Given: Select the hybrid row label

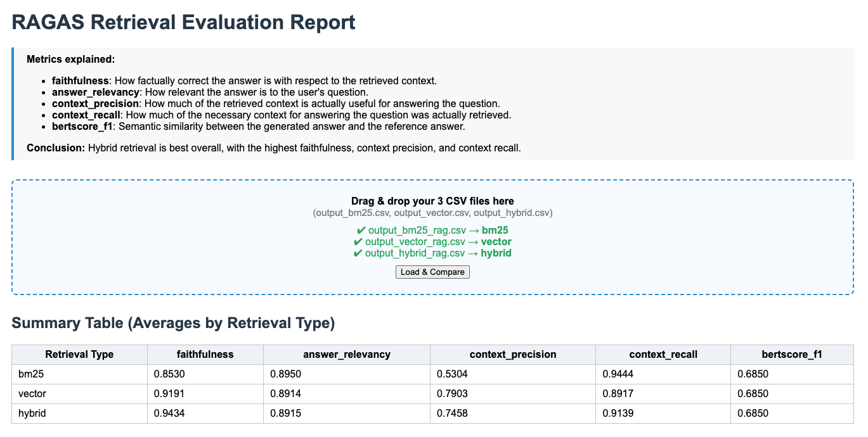Looking at the screenshot, I should pyautogui.click(x=32, y=414).
